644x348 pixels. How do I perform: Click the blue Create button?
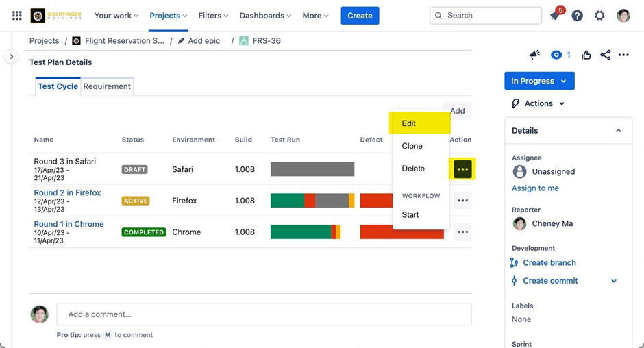[360, 16]
